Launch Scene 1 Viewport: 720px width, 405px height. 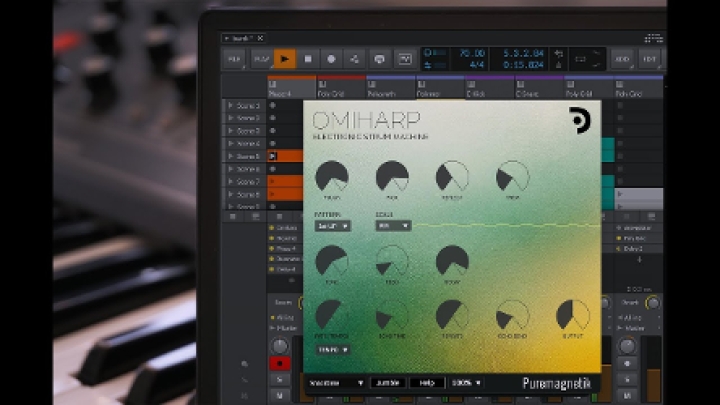(x=231, y=106)
